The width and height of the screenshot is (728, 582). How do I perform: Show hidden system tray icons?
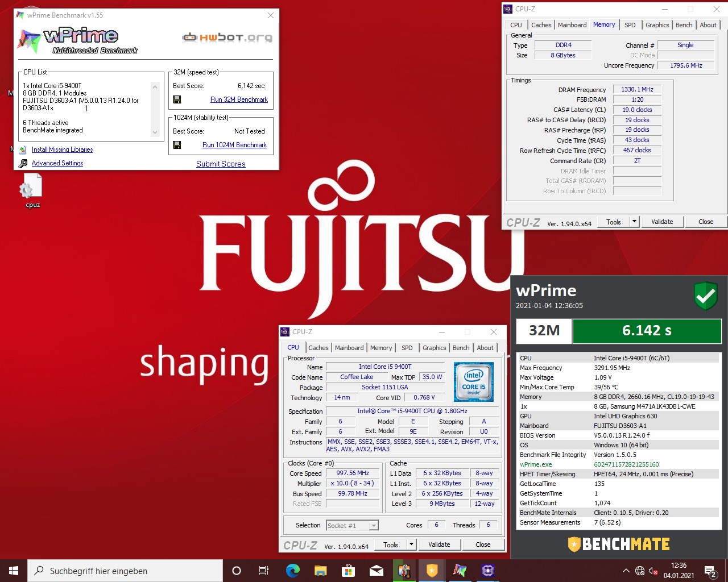tap(626, 571)
